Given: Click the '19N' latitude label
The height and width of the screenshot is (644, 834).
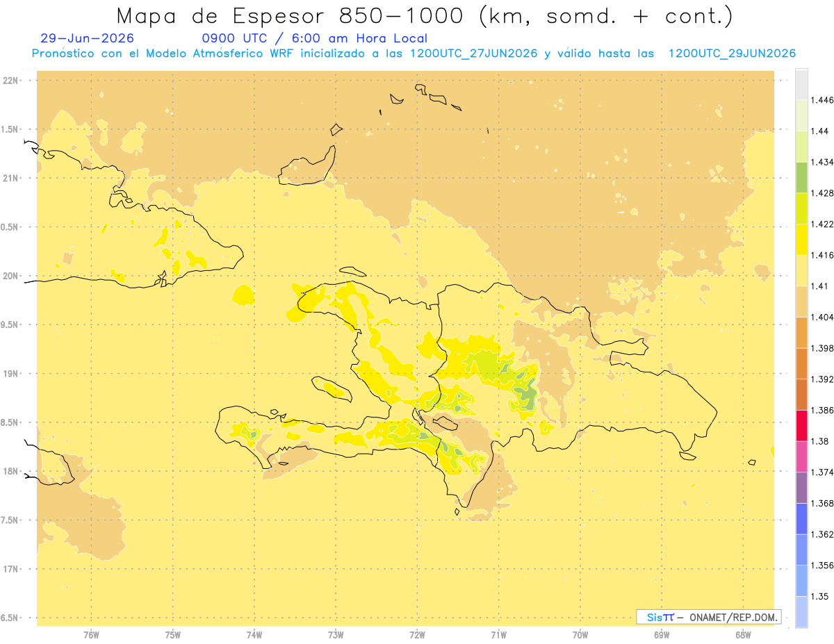Looking at the screenshot, I should coord(12,374).
